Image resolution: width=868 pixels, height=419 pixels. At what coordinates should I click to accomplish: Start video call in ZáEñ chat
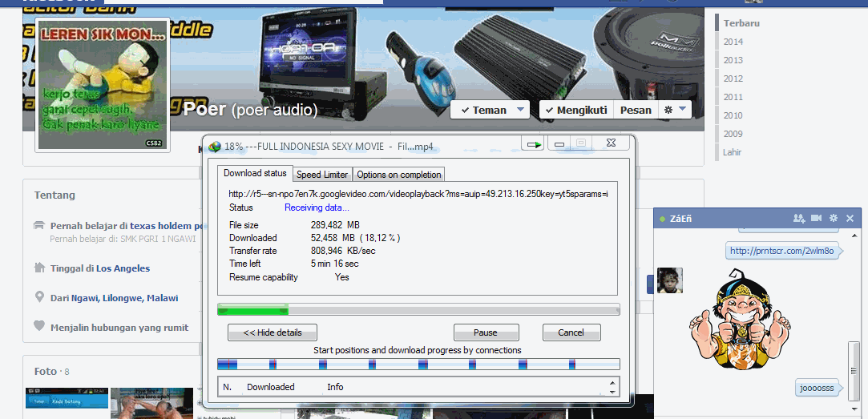click(816, 218)
